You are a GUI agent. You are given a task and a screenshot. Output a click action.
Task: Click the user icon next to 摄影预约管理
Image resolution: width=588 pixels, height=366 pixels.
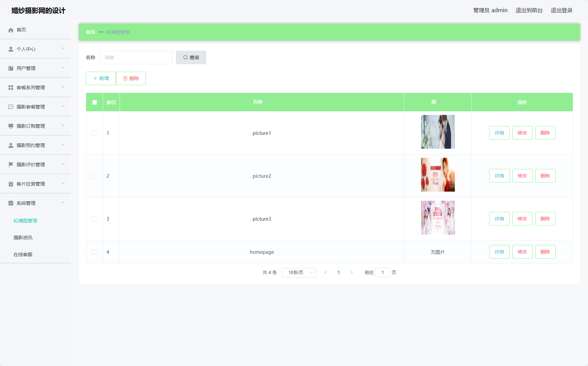click(11, 146)
